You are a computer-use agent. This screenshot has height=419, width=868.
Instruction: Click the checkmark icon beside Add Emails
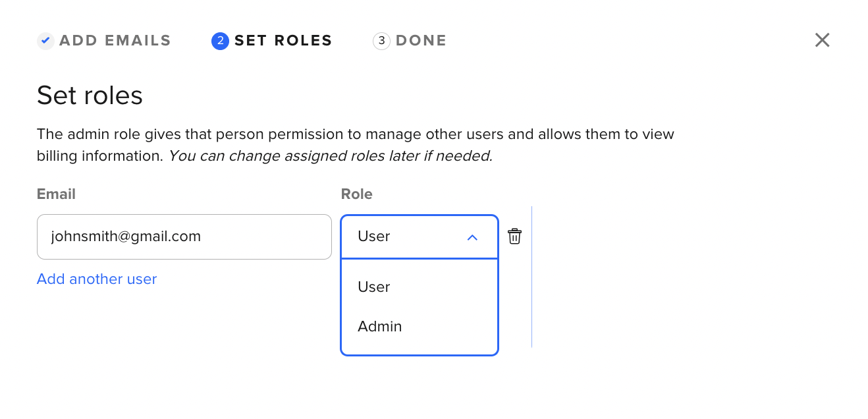tap(45, 41)
